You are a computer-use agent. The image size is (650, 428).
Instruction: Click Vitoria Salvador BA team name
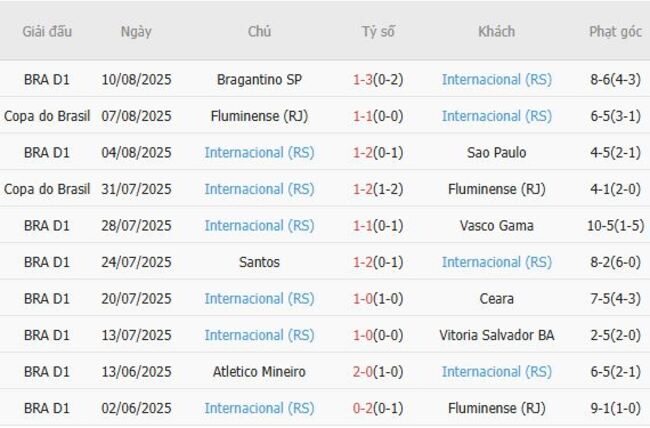[496, 335]
